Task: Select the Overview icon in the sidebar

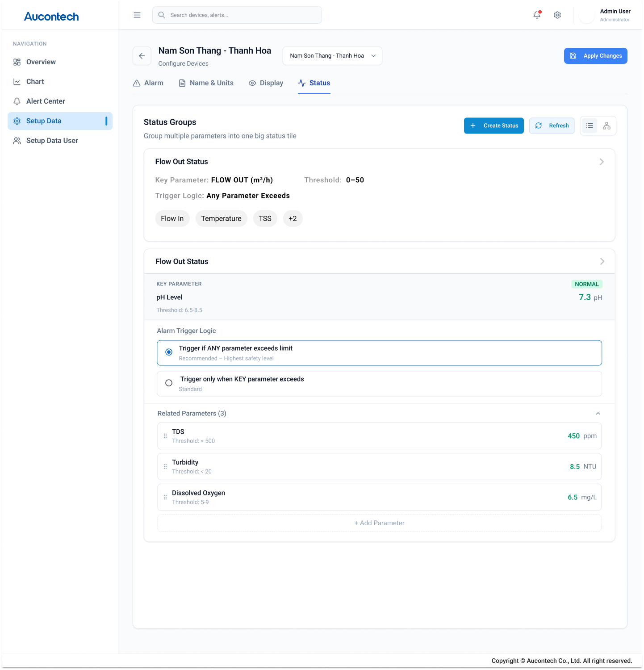Action: click(x=17, y=62)
